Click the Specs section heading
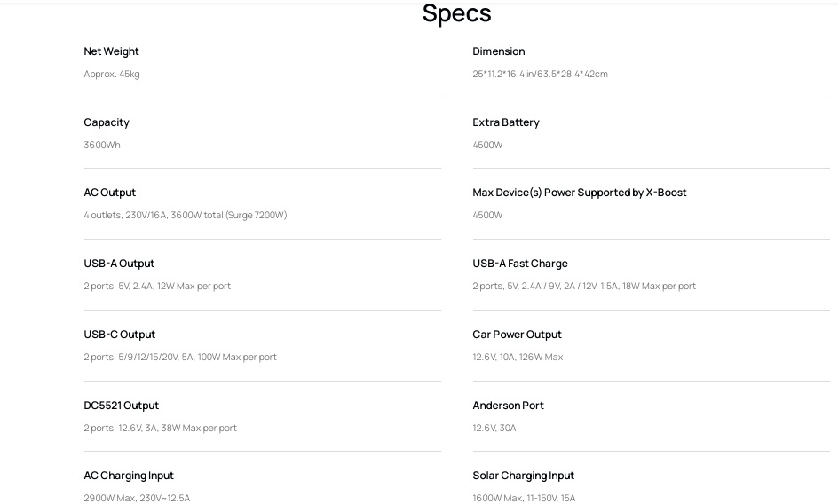The image size is (838, 504). pyautogui.click(x=456, y=14)
